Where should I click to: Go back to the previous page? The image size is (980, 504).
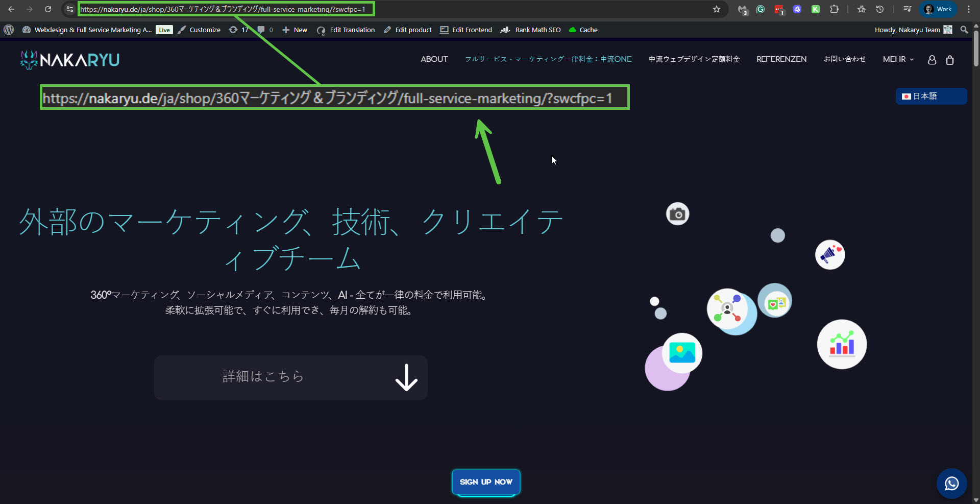point(11,9)
